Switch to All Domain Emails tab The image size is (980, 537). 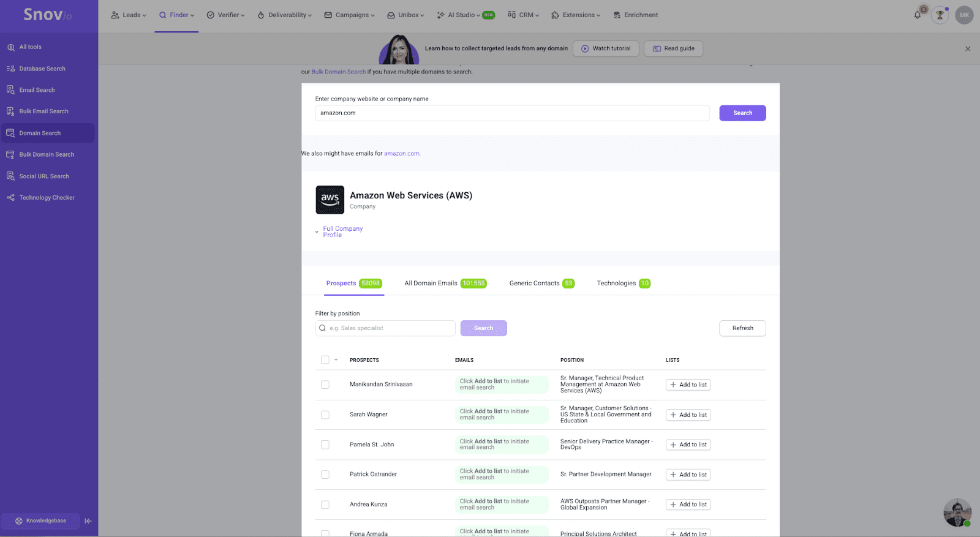(x=445, y=284)
